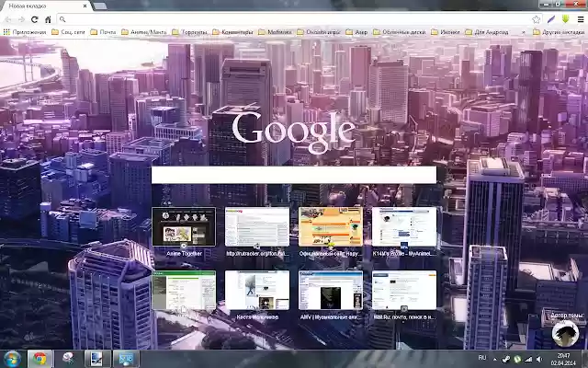
Task: Open the green download arrow extension
Action: coord(566,19)
